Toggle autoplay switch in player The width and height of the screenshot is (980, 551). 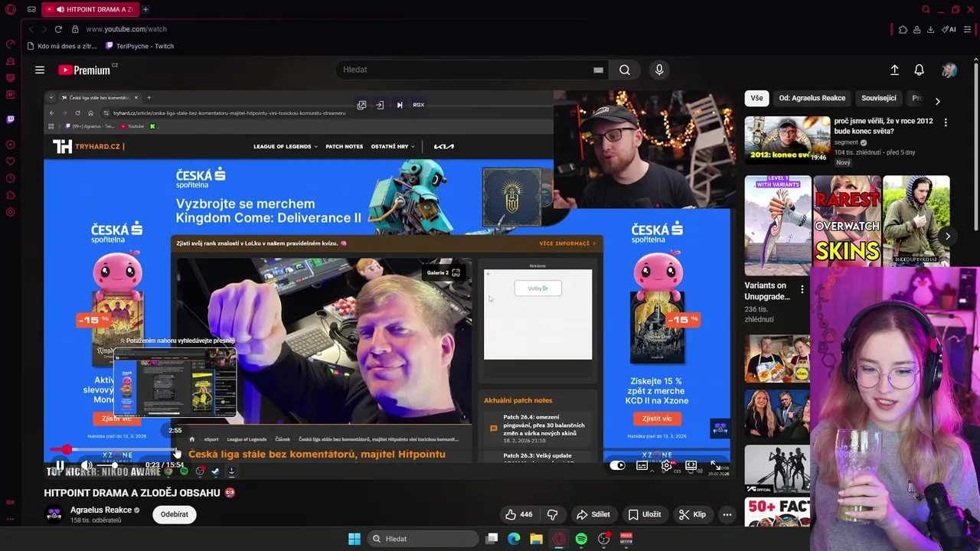617,465
